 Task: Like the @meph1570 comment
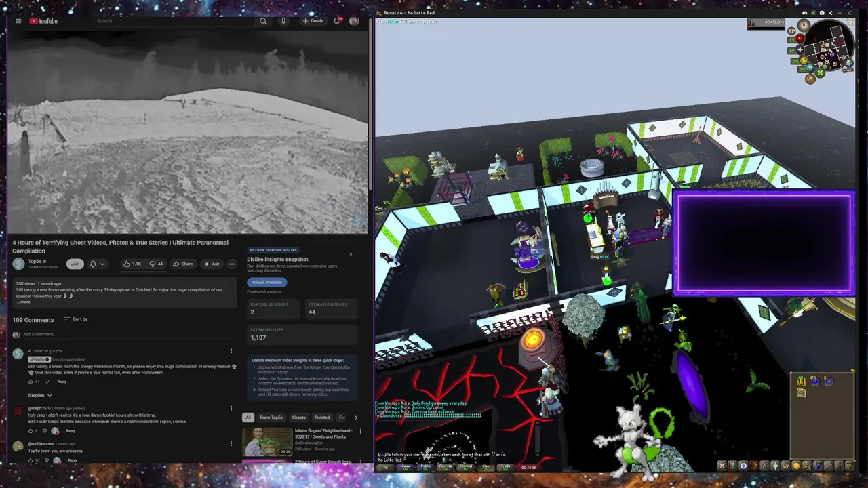pos(31,431)
